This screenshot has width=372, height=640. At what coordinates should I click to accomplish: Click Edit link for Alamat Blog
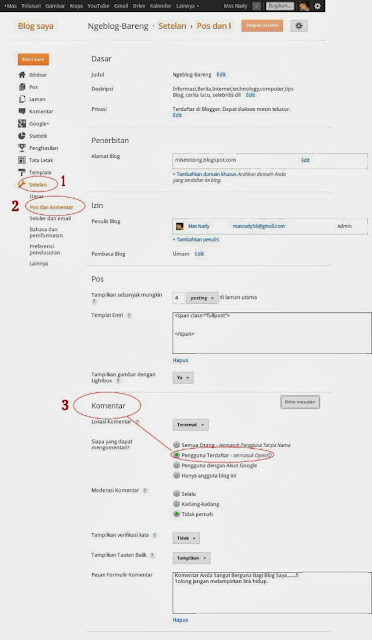(x=305, y=160)
